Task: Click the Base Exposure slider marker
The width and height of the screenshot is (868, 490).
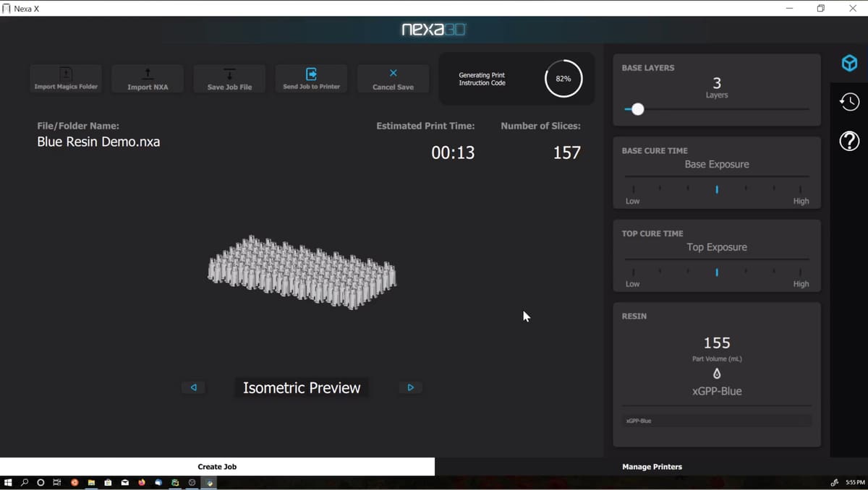Action: [717, 189]
